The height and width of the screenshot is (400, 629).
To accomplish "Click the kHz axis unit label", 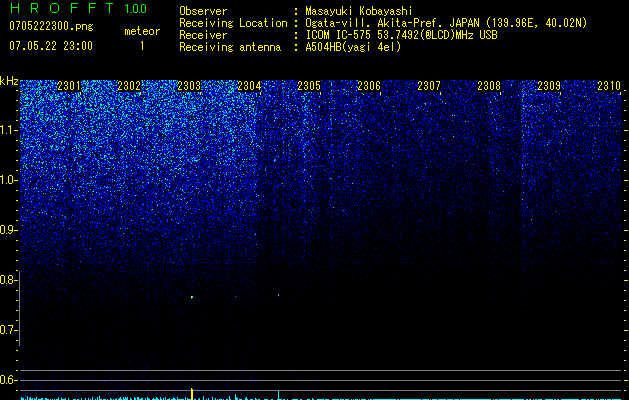I will pos(9,81).
